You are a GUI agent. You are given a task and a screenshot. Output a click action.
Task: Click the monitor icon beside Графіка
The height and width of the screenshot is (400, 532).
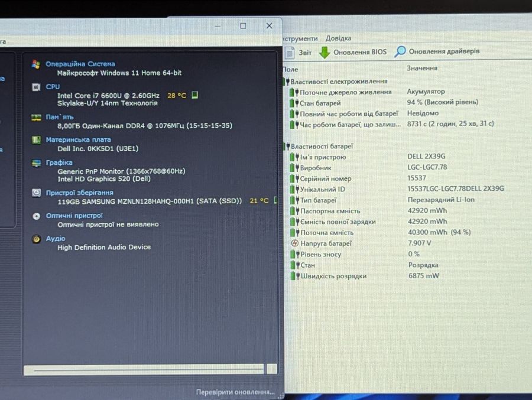[36, 163]
